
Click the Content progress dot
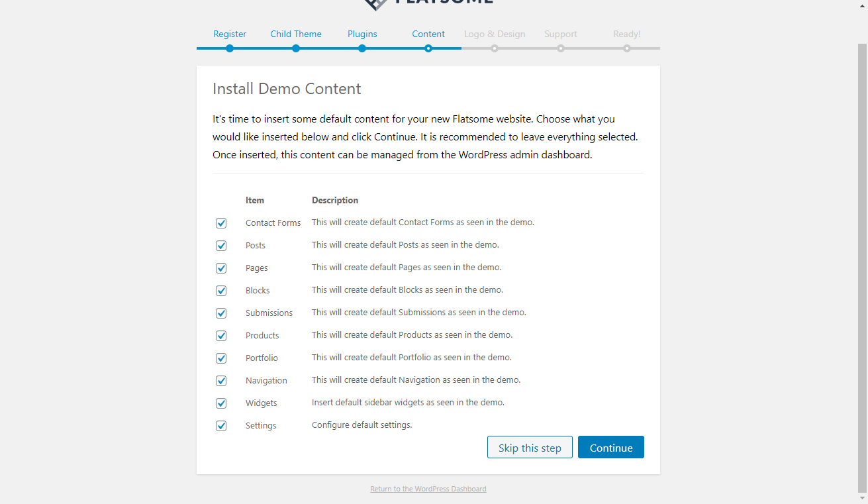[428, 48]
